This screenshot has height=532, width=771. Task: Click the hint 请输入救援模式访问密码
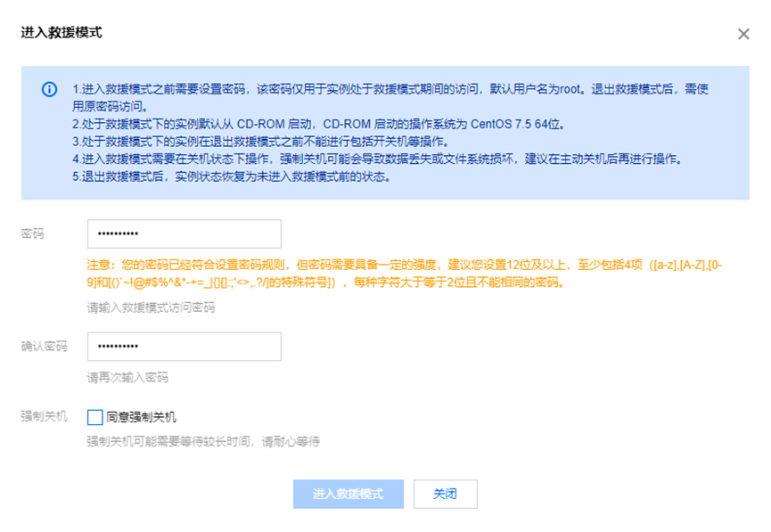point(151,307)
